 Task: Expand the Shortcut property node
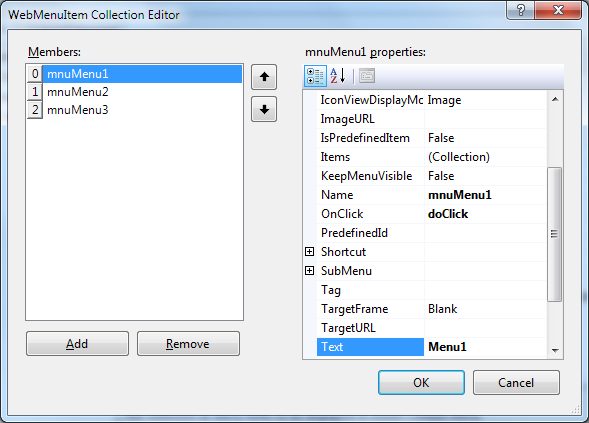(x=310, y=252)
